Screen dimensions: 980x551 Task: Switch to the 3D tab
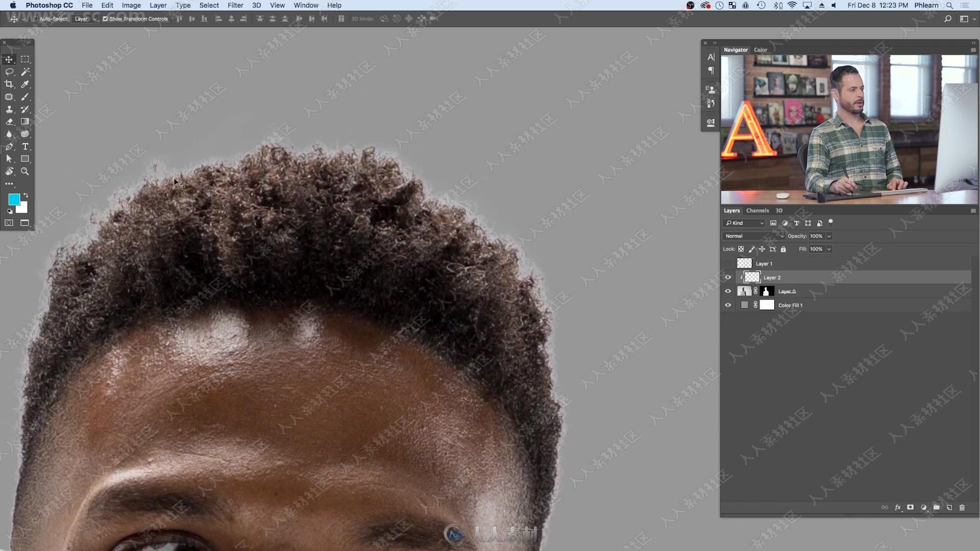point(779,210)
